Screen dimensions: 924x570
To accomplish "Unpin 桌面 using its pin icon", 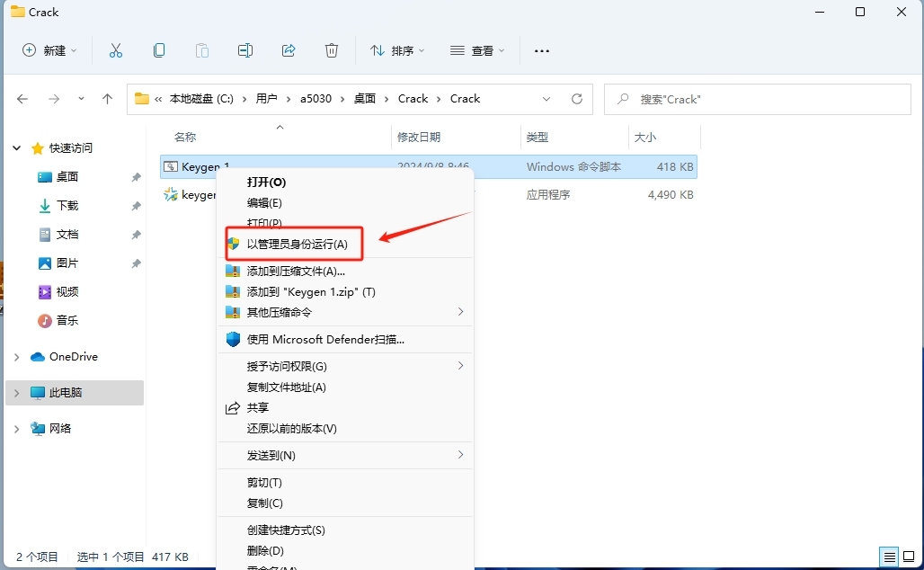I will [x=136, y=177].
